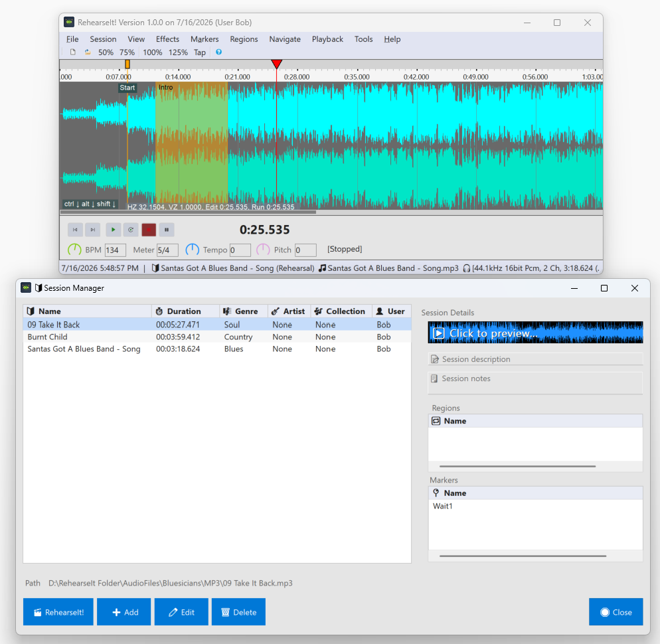
Task: Click the orange Start marker handle on ruler
Action: (127, 64)
